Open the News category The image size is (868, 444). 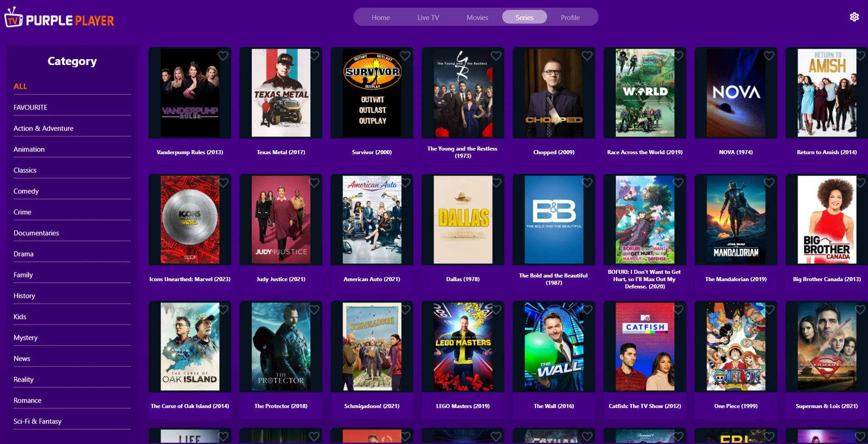point(72,358)
